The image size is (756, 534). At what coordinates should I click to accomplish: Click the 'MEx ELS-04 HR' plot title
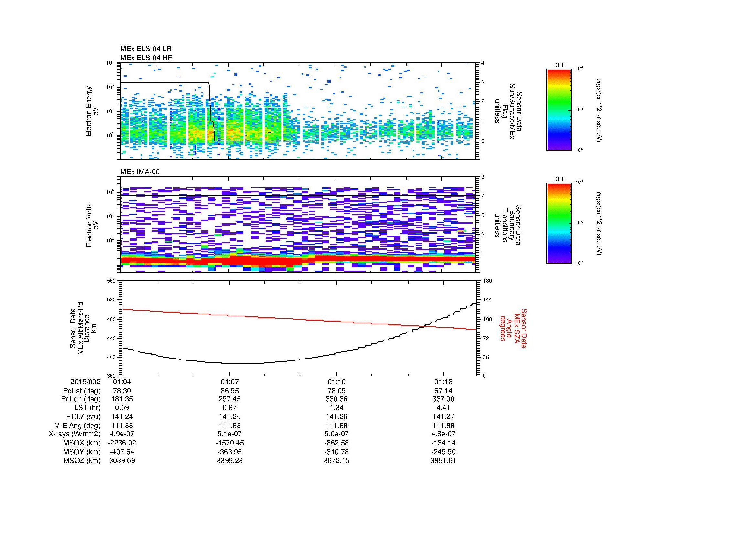[x=146, y=58]
